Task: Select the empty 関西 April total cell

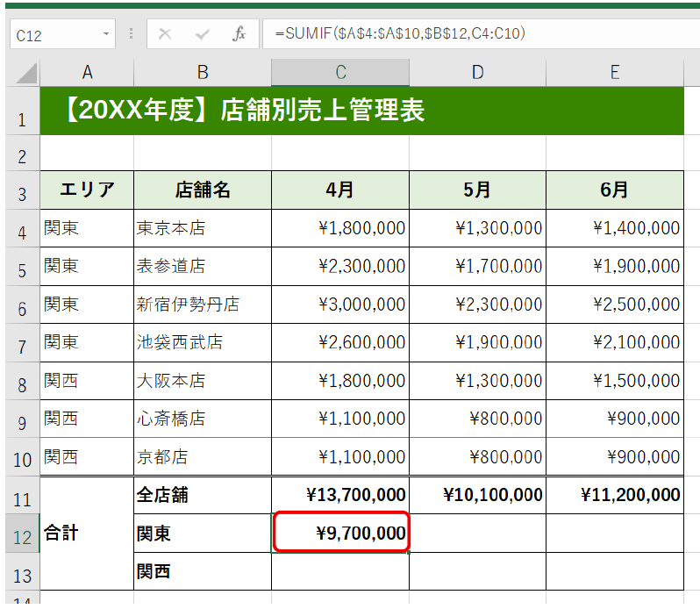Action: click(x=340, y=572)
